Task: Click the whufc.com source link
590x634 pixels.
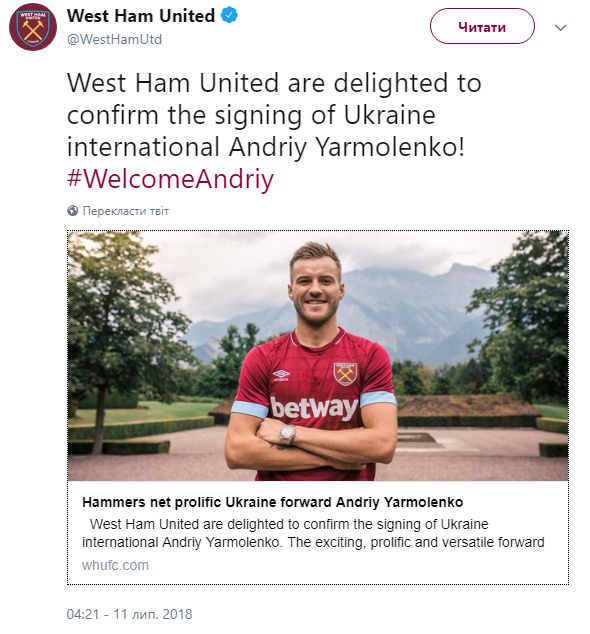Action: tap(115, 565)
